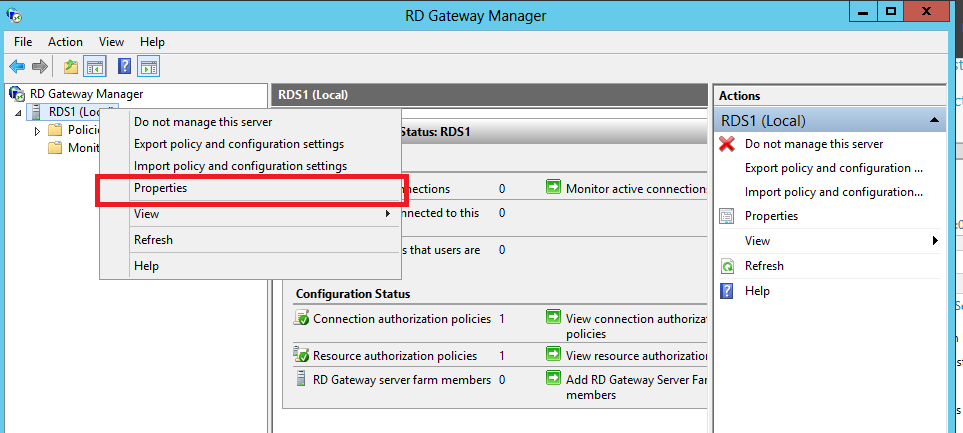Click green arrow beside View connection authorization
Screen dimensions: 963x433
point(553,317)
